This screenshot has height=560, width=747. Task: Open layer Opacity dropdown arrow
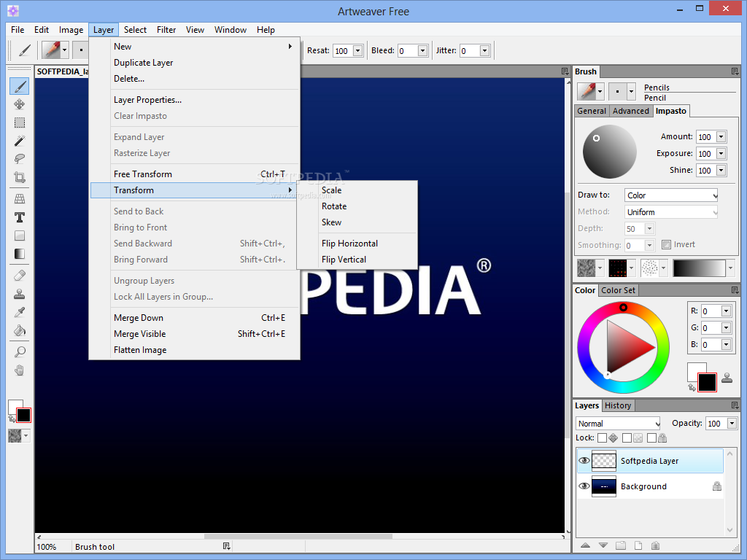[x=732, y=424]
